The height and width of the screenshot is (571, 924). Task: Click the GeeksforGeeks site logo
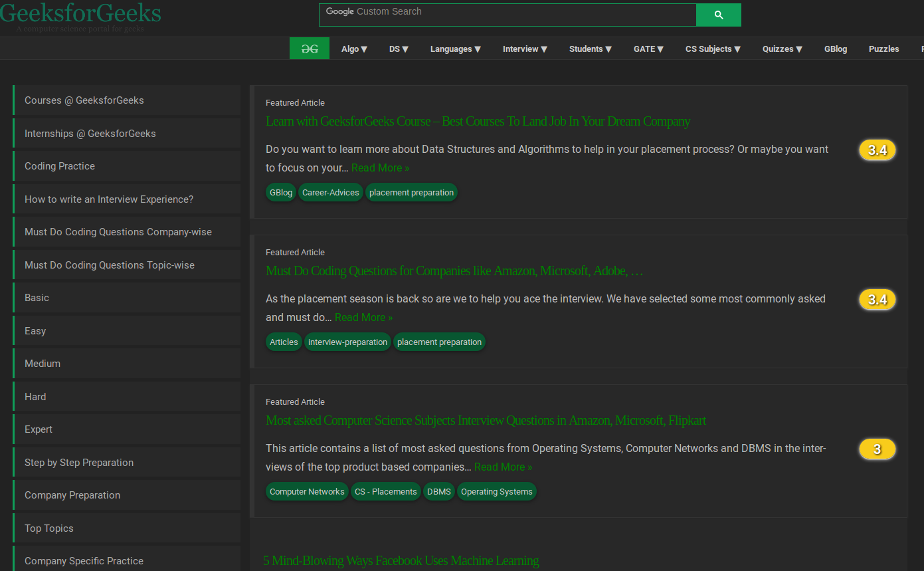(x=80, y=15)
